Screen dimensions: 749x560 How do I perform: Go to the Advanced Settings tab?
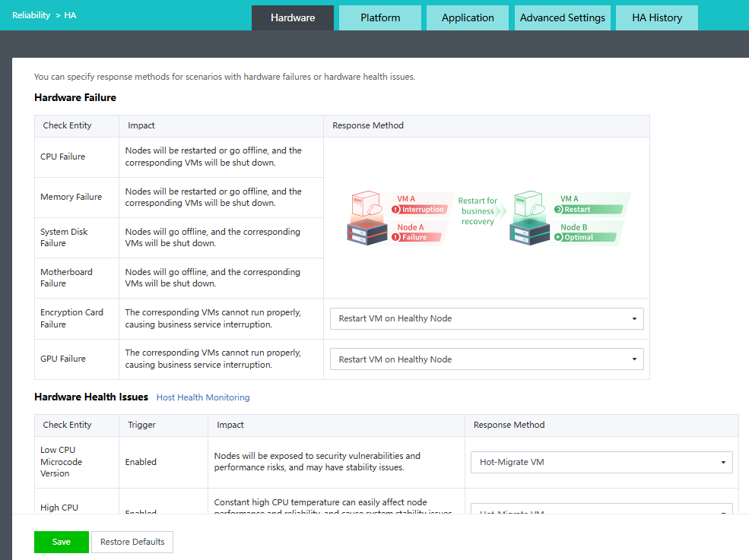point(563,17)
